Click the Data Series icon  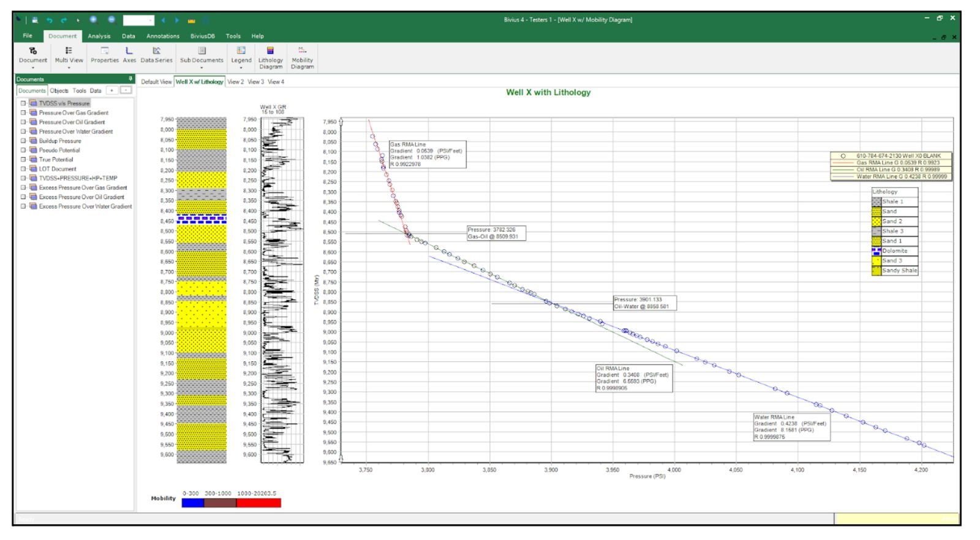click(x=156, y=54)
